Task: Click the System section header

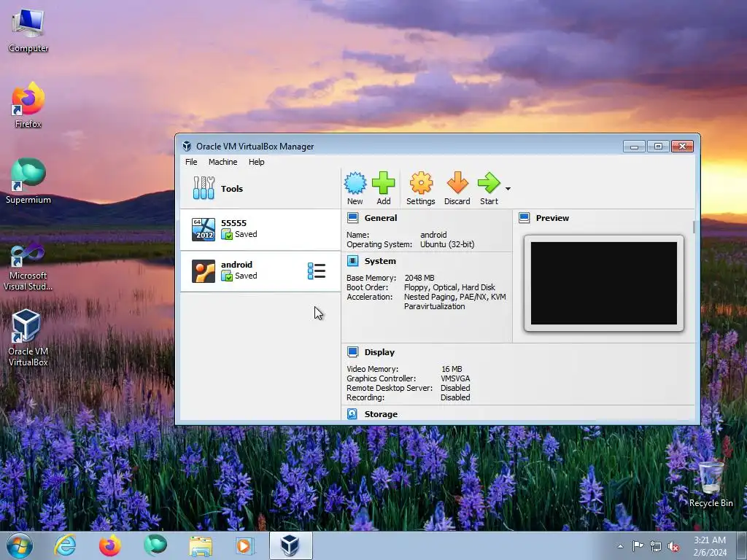Action: click(379, 261)
